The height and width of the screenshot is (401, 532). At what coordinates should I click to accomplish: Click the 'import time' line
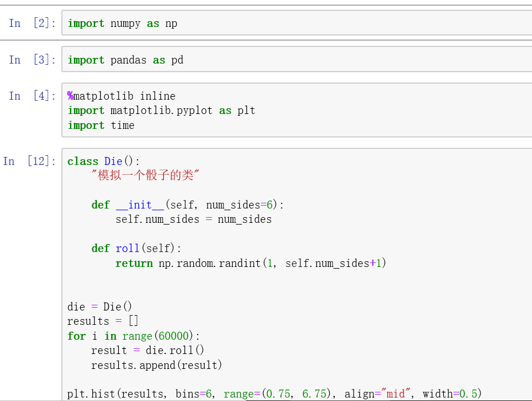[x=101, y=125]
